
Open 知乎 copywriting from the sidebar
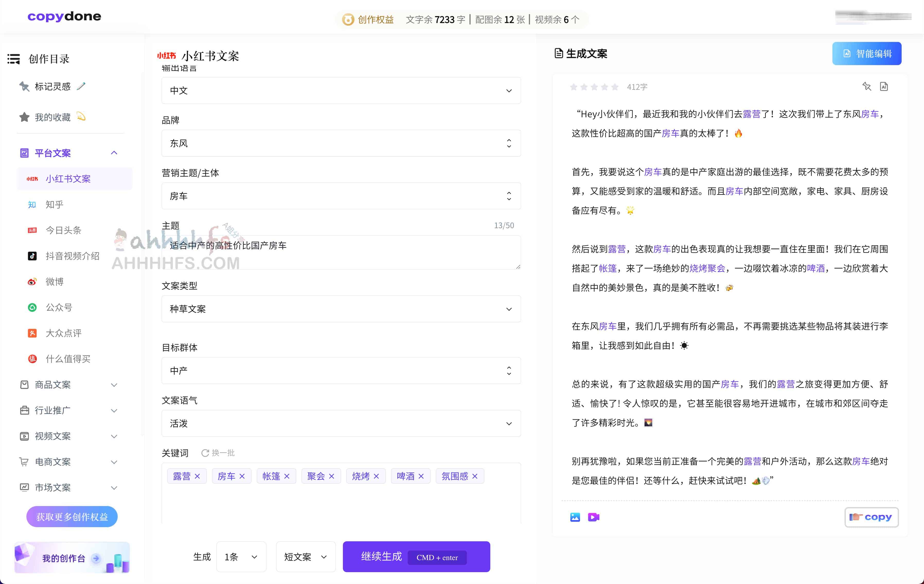tap(55, 205)
